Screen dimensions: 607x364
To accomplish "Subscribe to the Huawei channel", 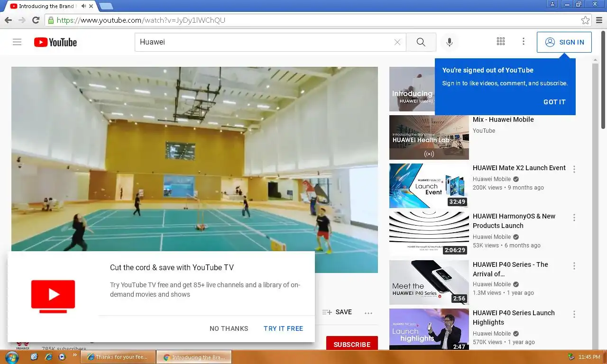I will [352, 344].
